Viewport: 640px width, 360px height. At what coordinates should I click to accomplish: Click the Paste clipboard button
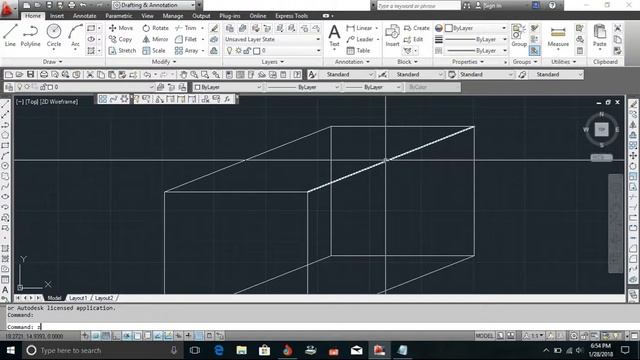tap(600, 36)
